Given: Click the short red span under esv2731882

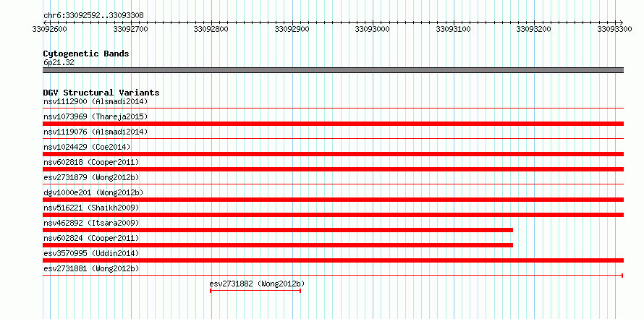Looking at the screenshot, I should [255, 291].
